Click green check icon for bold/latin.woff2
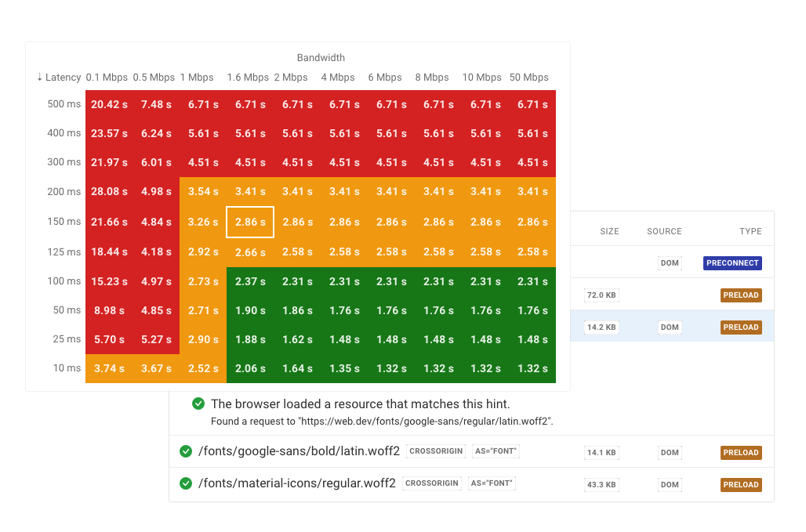The width and height of the screenshot is (806, 532). [x=186, y=451]
